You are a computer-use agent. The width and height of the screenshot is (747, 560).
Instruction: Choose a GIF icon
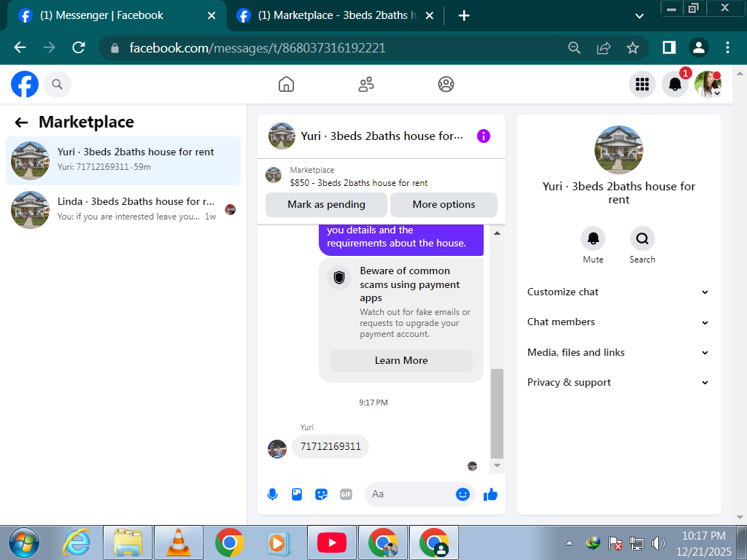coord(346,494)
